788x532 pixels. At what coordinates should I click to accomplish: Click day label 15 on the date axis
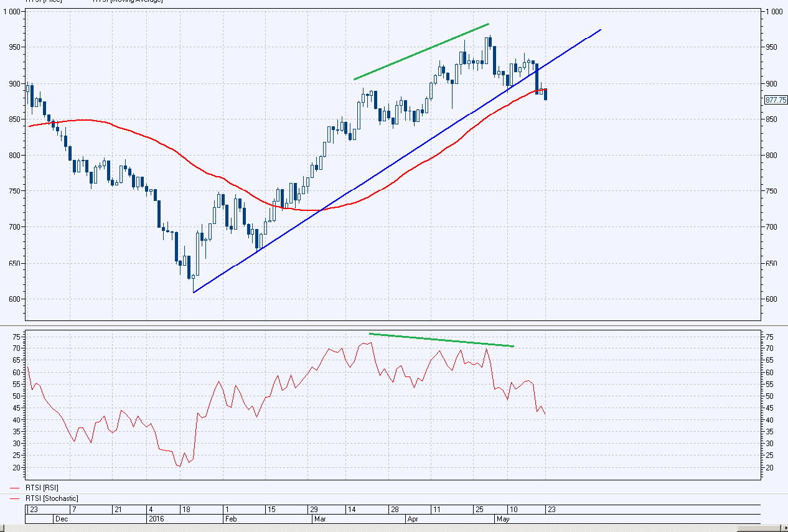tap(271, 510)
